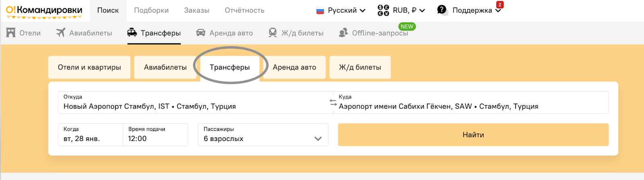Image resolution: width=644 pixels, height=180 pixels.
Task: Click the train icon for Ж/д билеты
Action: (272, 33)
